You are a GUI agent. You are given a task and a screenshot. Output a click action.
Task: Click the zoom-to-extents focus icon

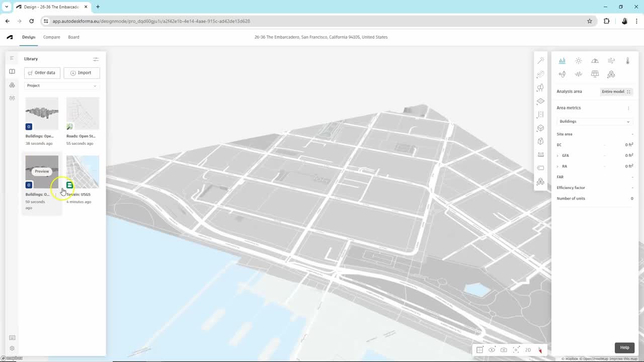point(516,350)
